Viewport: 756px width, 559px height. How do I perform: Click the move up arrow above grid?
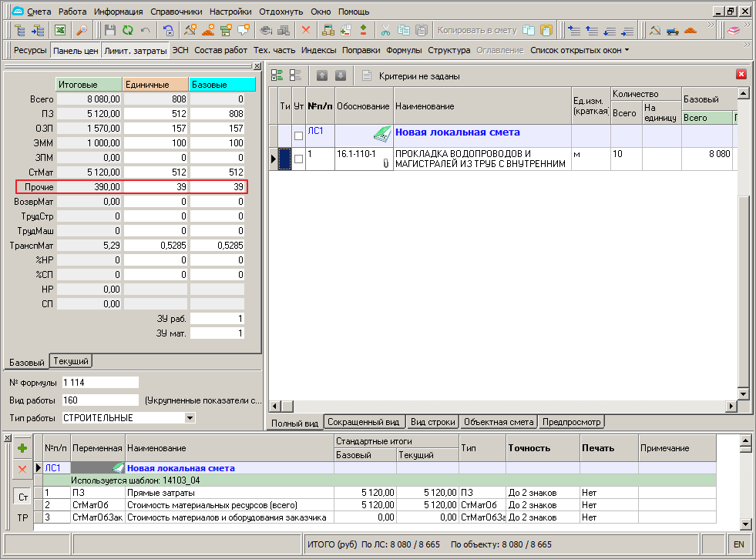click(x=322, y=75)
